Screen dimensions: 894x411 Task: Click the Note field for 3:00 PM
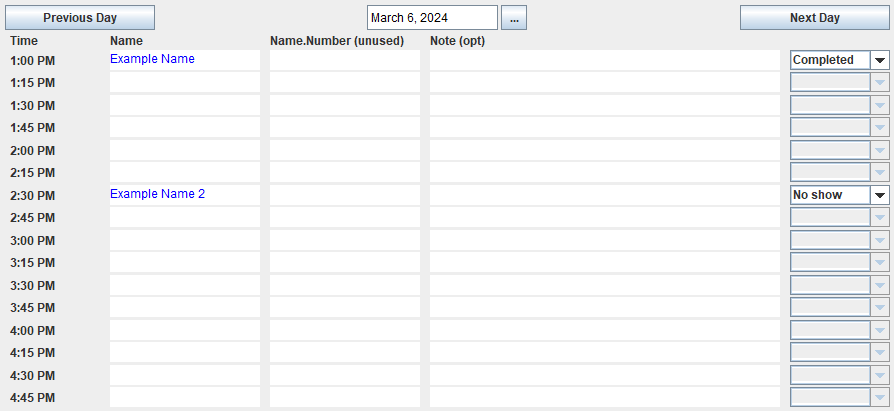tap(605, 240)
